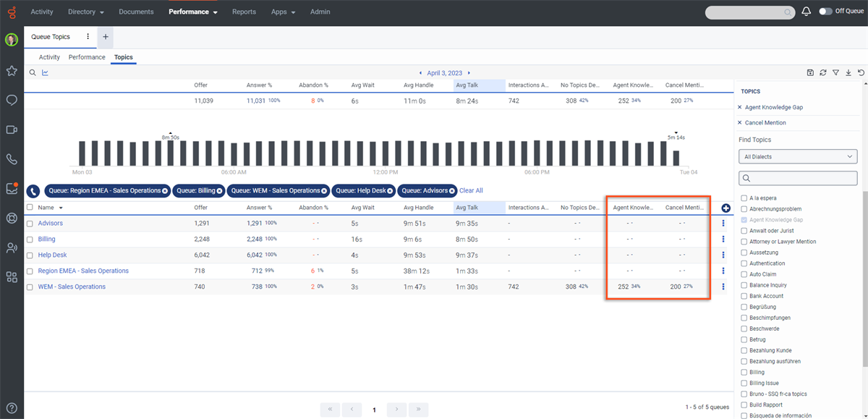Open the WEM - Sales Operations queue link
The height and width of the screenshot is (419, 868).
(72, 286)
